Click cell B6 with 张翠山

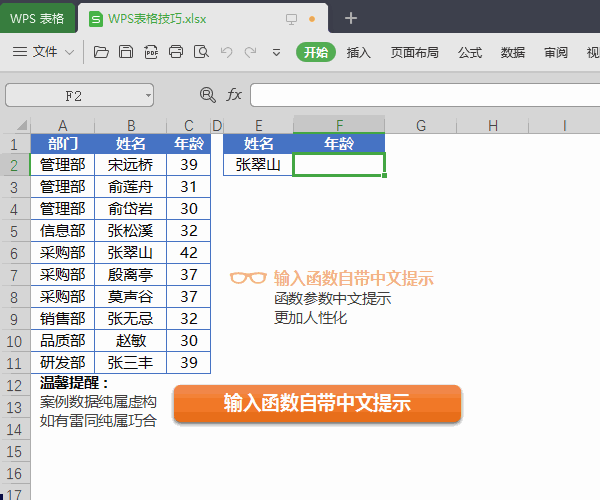coord(130,253)
